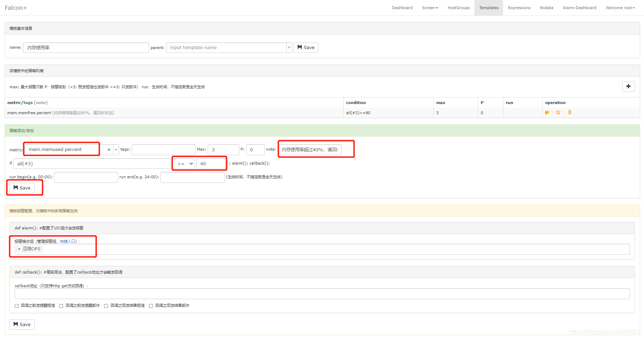Check 回调之前发提醒短信 option
Screen dimensions: 644x338
16,306
